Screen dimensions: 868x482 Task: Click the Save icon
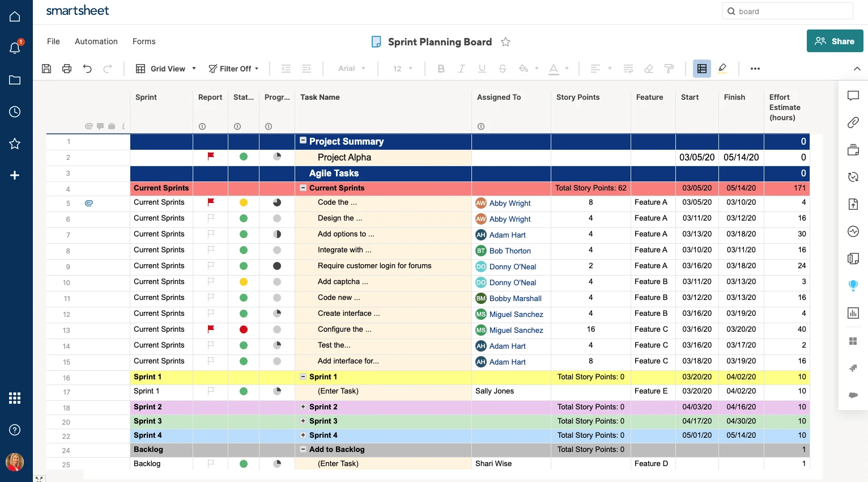point(46,68)
